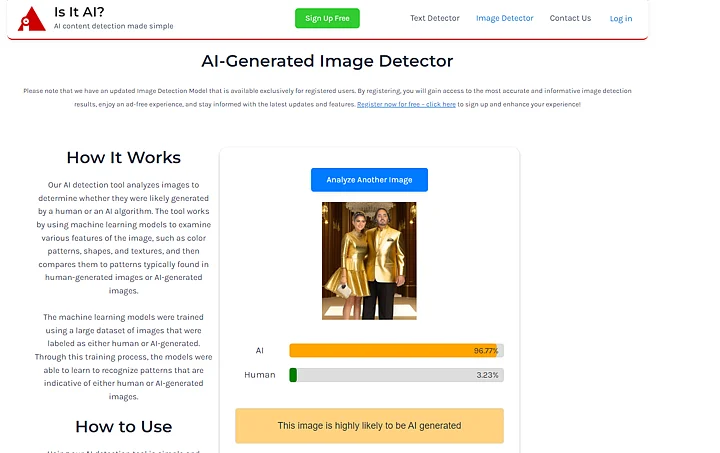
Task: Click the 3.23% Human score value
Action: [x=487, y=375]
